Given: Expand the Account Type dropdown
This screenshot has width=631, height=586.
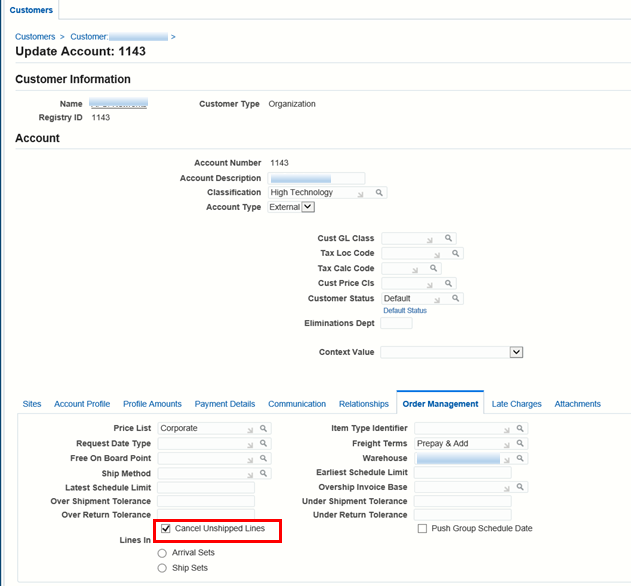Looking at the screenshot, I should point(308,207).
